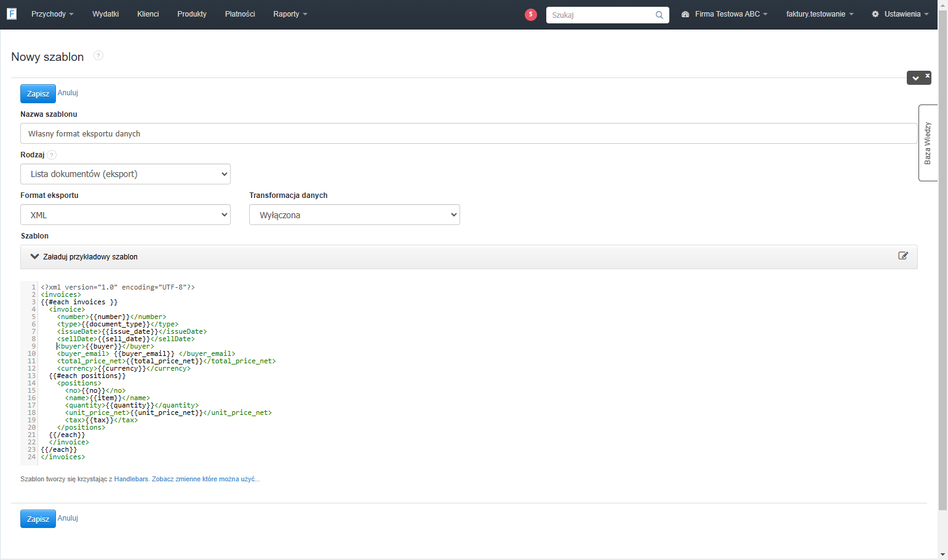
Task: Click the '<tax>{{tax}}</tax>' code line
Action: pos(102,420)
